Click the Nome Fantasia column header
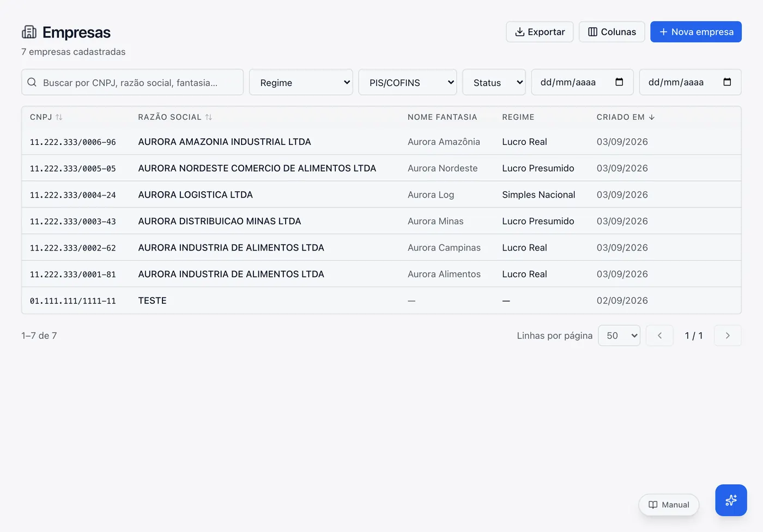Image resolution: width=763 pixels, height=532 pixels. point(443,117)
